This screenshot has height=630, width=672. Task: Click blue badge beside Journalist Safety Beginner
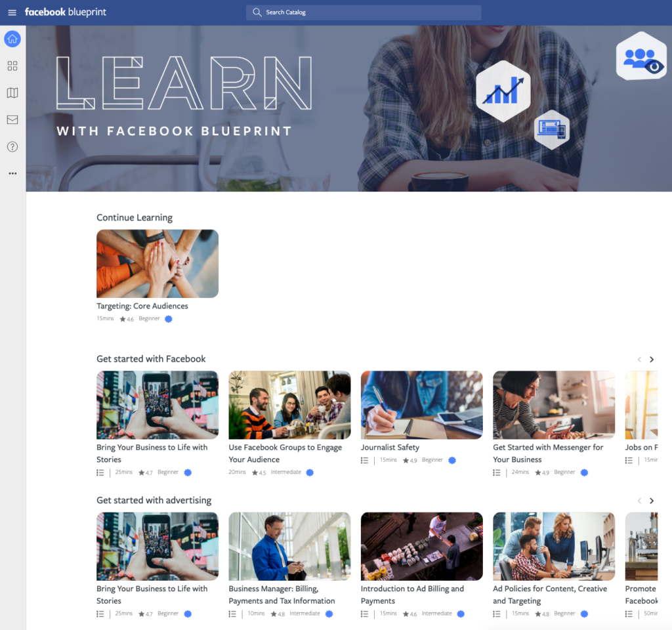click(451, 460)
